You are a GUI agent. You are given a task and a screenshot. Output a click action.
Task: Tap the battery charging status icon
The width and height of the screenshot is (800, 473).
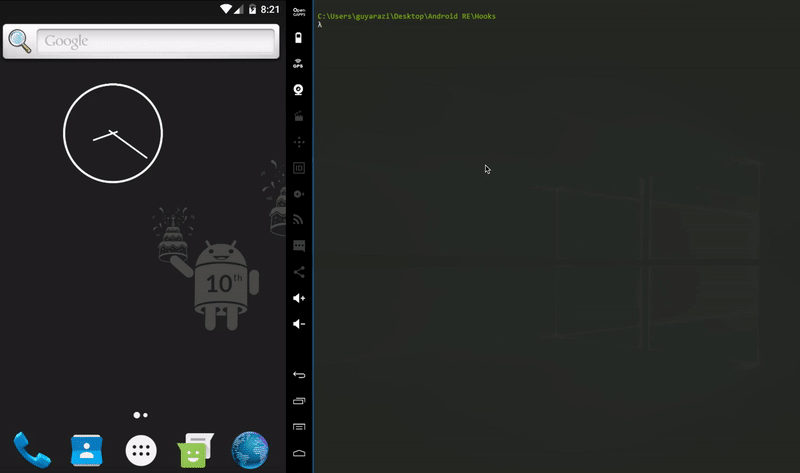[x=252, y=9]
